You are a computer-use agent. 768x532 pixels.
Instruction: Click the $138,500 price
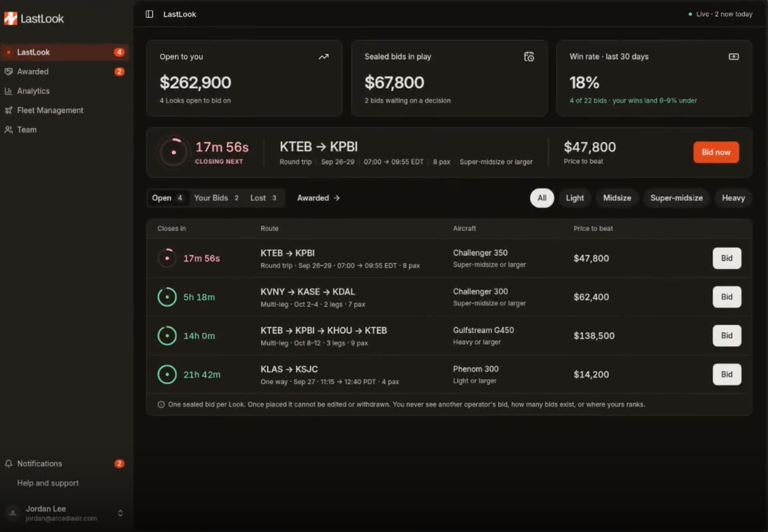pos(594,336)
